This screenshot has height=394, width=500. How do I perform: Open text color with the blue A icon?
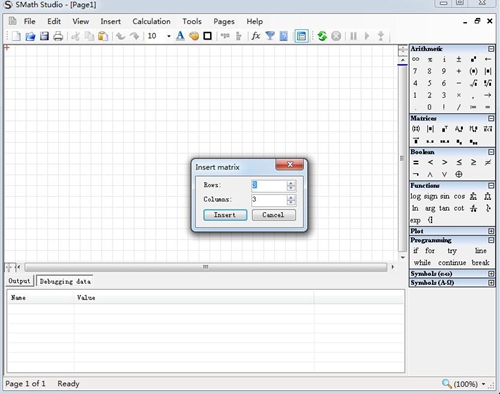tap(180, 36)
